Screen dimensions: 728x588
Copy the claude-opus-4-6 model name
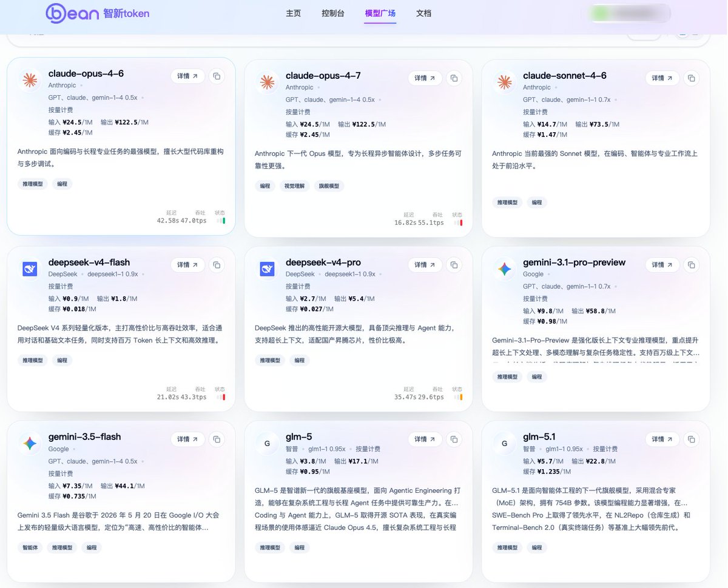tap(217, 76)
